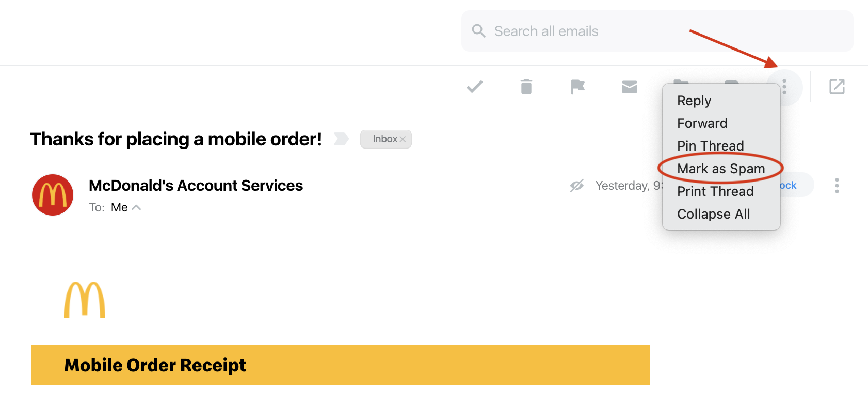Remove the Inbox label tag
This screenshot has height=395, width=868.
click(403, 139)
